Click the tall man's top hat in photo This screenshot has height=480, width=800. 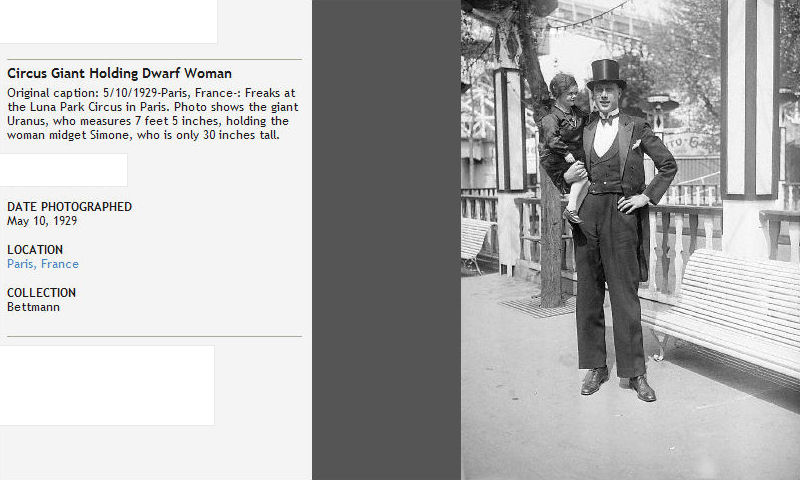(x=605, y=73)
